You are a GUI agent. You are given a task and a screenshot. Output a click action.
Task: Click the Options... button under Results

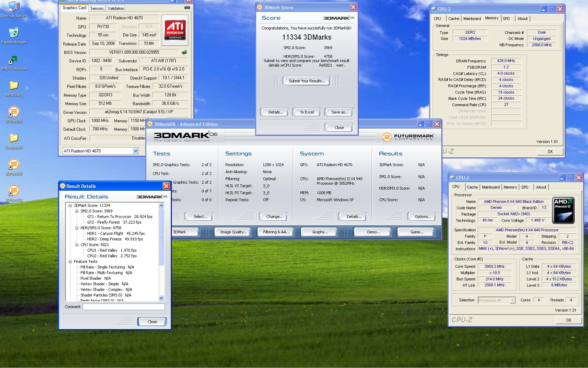tap(422, 217)
